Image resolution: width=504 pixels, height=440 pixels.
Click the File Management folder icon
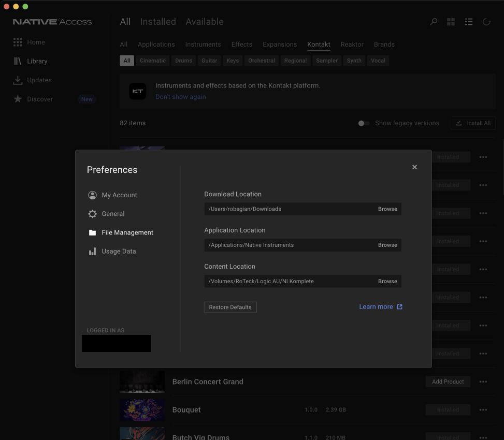[92, 232]
